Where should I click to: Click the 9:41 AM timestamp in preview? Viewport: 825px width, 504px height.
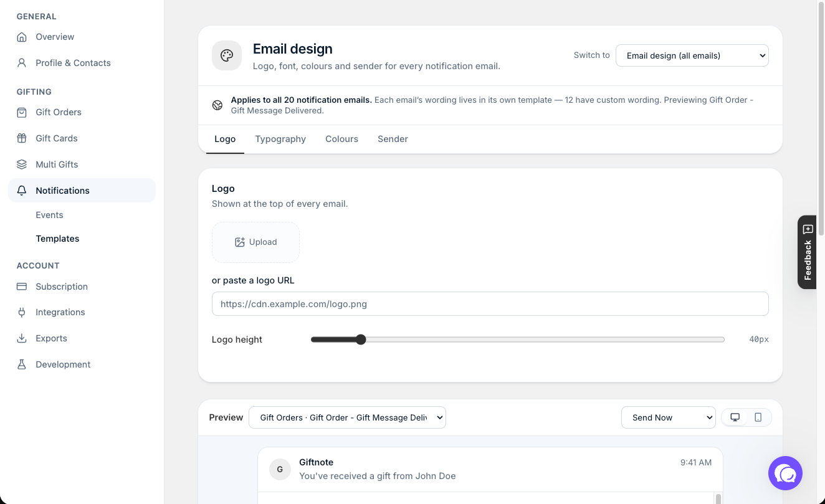click(696, 462)
